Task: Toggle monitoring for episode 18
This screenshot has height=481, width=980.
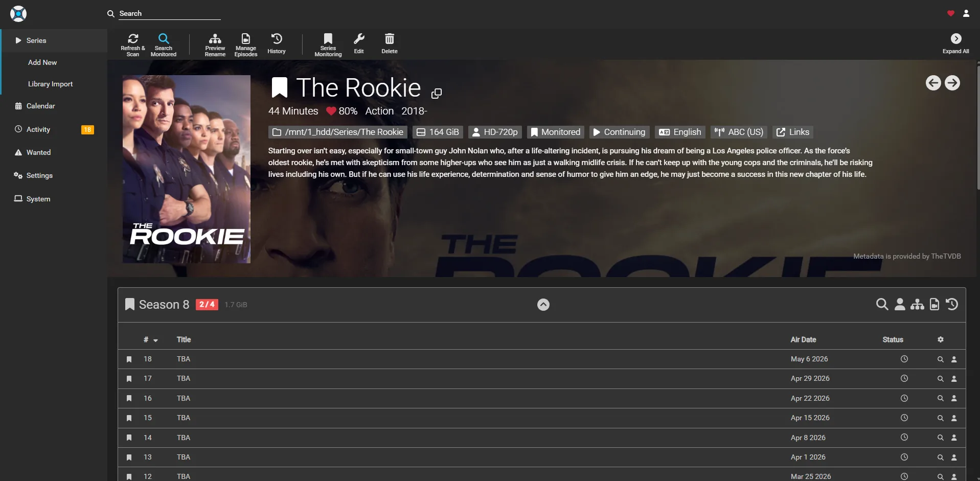Action: [129, 359]
